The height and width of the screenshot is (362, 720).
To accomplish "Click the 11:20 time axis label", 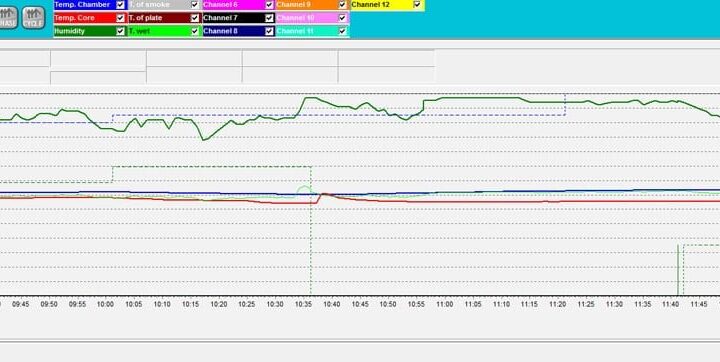I will [558, 304].
